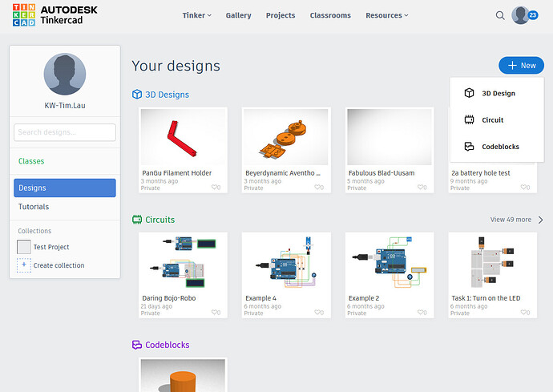
Task: Expand View 49 more circuits arrow
Action: (541, 220)
